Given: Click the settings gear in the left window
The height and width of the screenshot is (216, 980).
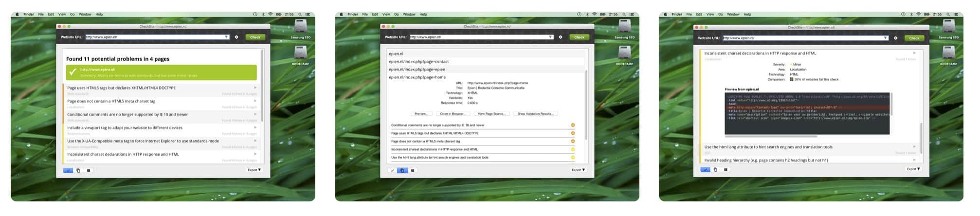Looking at the screenshot, I should (236, 37).
